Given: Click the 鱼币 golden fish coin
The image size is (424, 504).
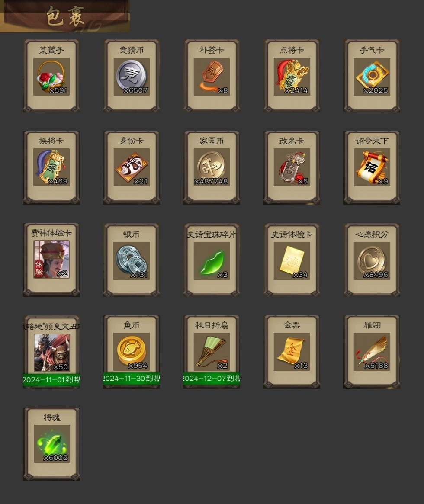Looking at the screenshot, I should coord(132,352).
